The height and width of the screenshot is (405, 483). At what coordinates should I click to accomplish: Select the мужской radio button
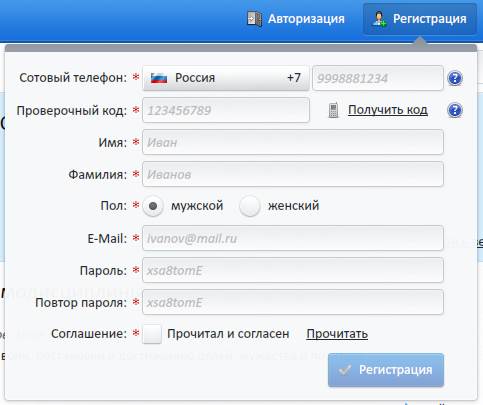(x=153, y=206)
